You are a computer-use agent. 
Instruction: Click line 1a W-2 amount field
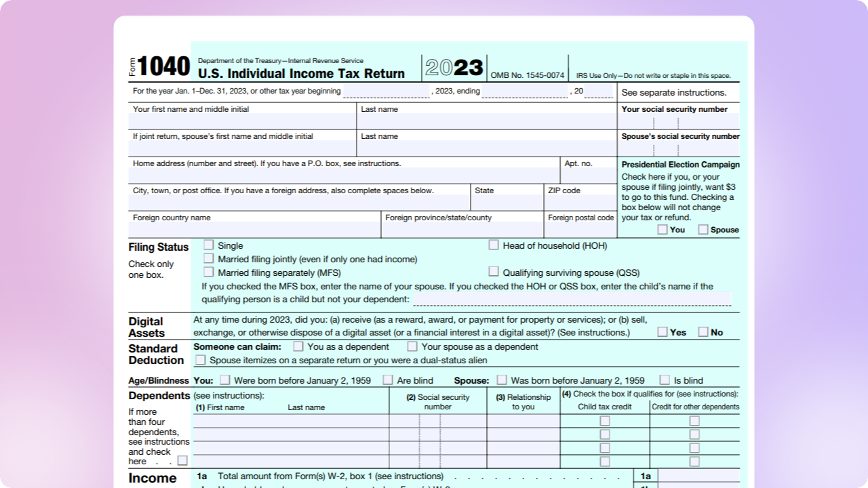[698, 476]
